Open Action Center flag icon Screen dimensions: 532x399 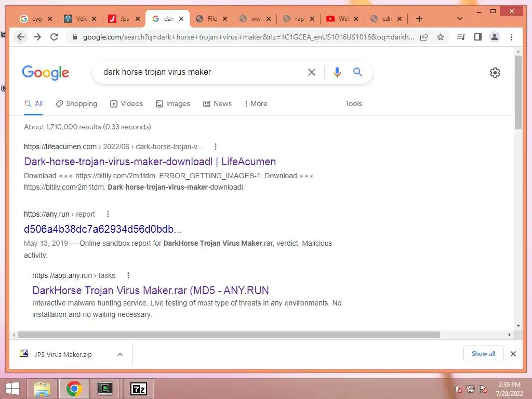483,389
